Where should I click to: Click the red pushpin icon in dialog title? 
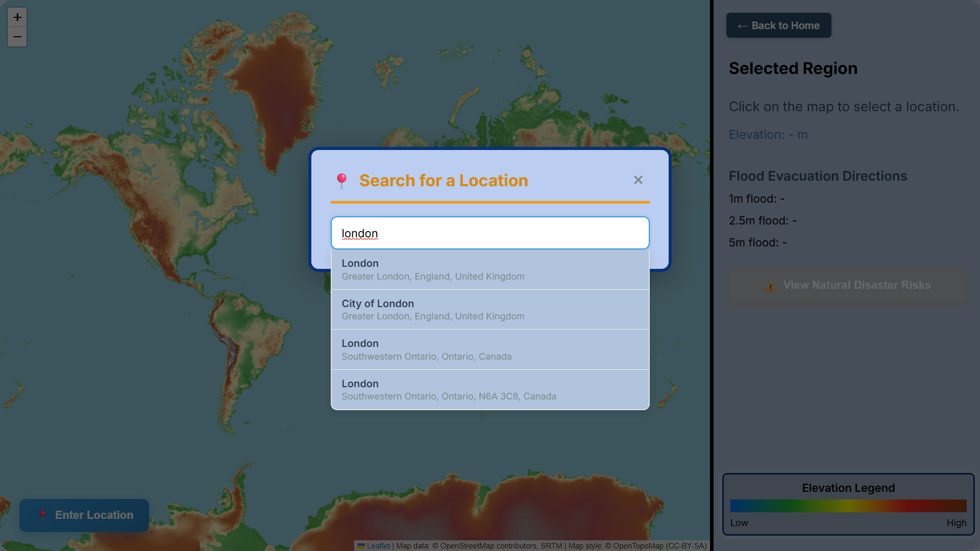click(x=341, y=181)
